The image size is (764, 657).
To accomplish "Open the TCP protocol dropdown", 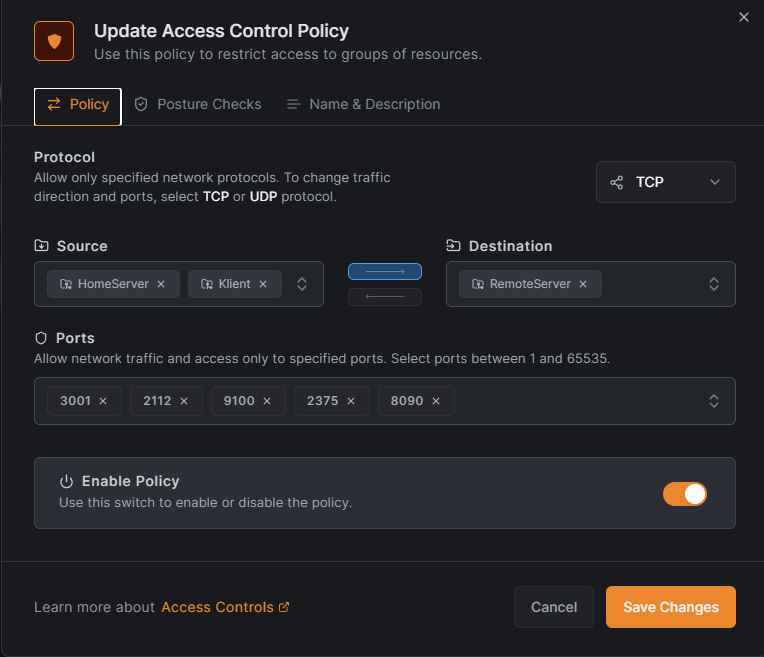I will [x=665, y=182].
